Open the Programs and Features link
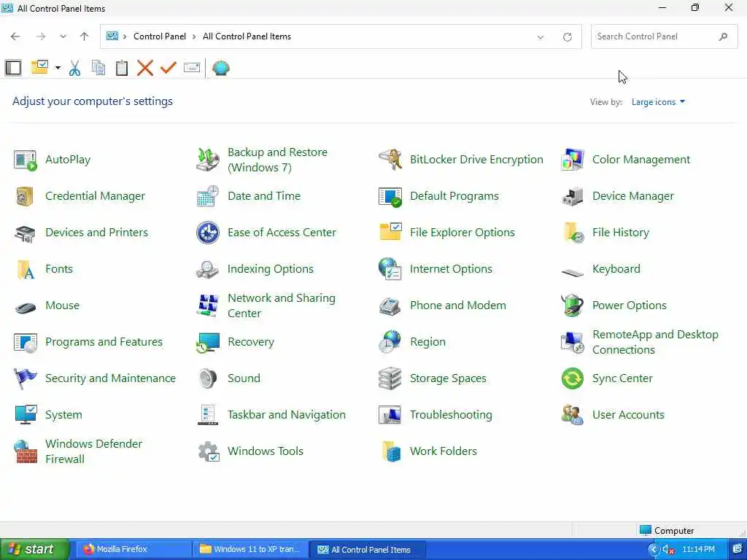 pos(104,342)
